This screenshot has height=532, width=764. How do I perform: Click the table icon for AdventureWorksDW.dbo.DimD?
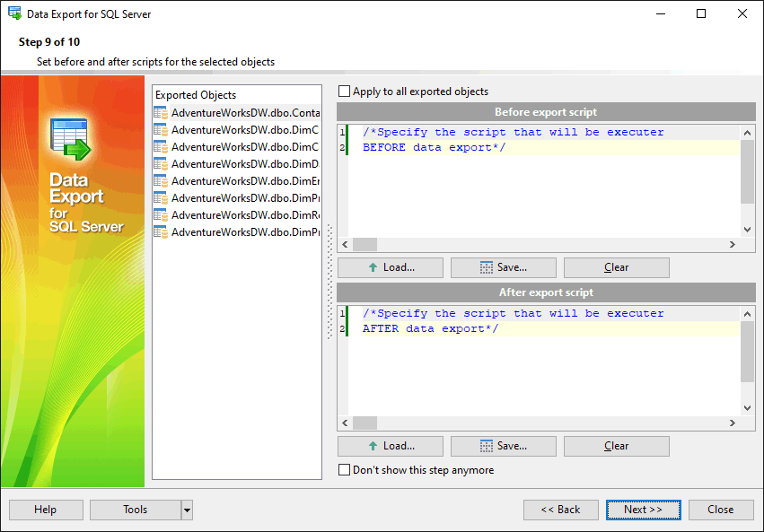[x=161, y=164]
